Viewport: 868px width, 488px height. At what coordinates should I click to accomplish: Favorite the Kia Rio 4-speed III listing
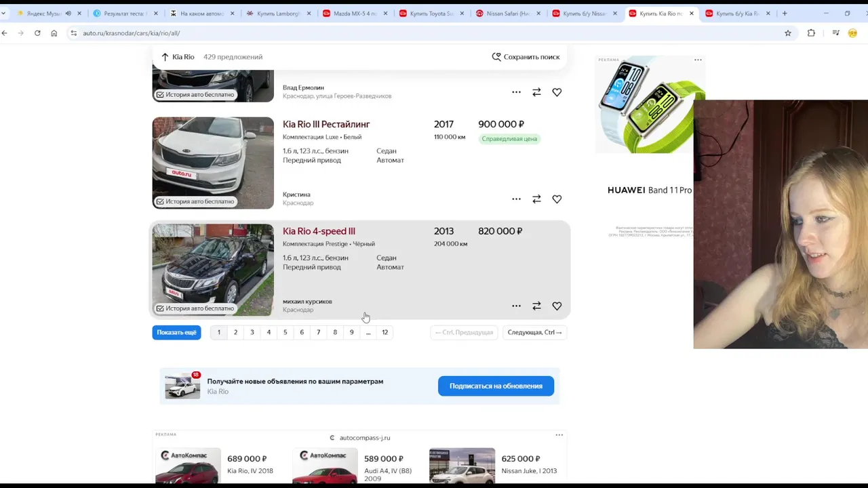557,306
